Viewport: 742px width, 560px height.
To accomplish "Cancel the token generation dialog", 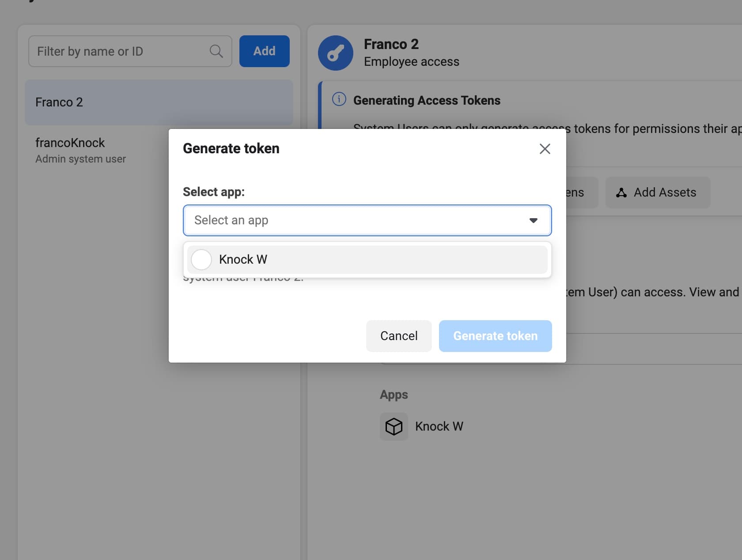I will pos(398,336).
